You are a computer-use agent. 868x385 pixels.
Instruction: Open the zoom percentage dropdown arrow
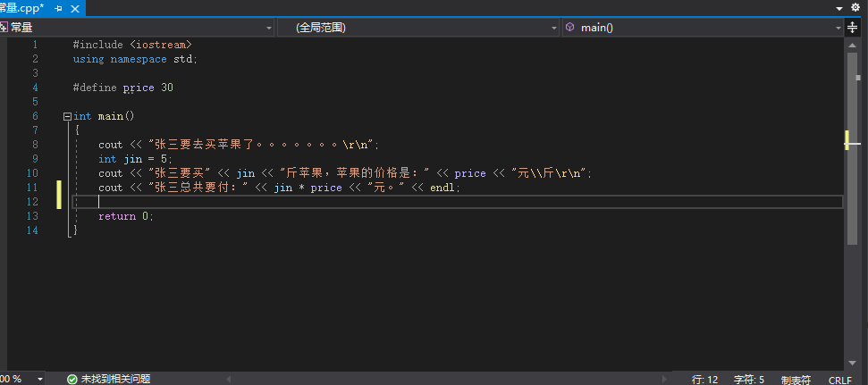click(40, 380)
